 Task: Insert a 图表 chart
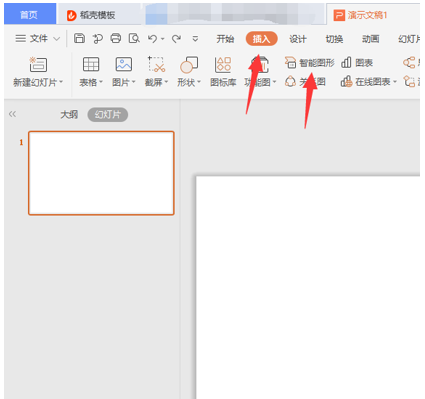(x=357, y=63)
